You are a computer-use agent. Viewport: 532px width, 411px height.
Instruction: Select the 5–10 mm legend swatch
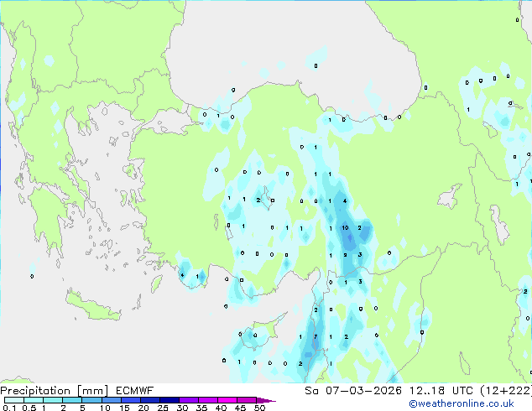[x=91, y=400]
